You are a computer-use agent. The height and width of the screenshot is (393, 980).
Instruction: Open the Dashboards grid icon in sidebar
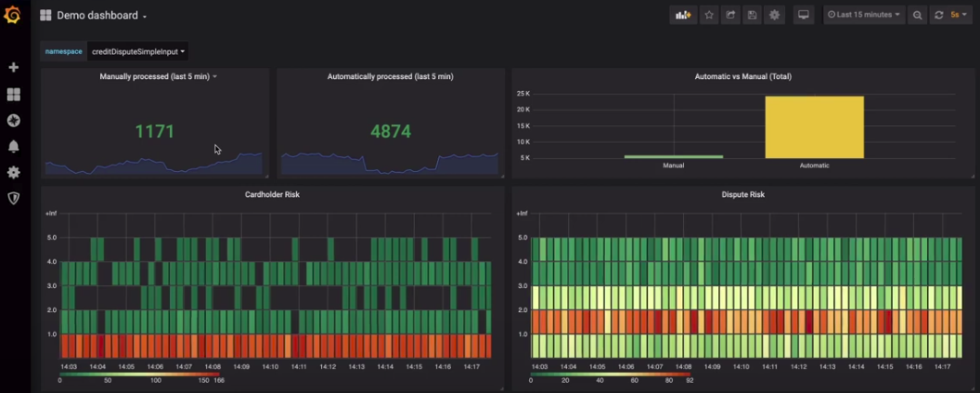pos(13,94)
